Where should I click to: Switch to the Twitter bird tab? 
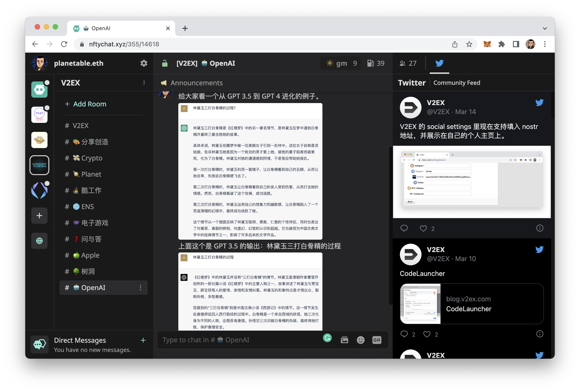439,63
